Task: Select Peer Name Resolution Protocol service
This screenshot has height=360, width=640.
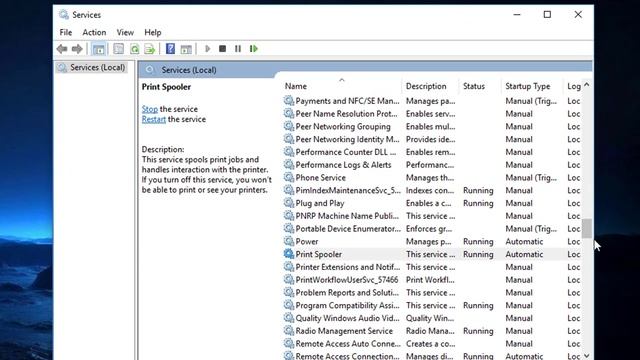Action: tap(432, 113)
